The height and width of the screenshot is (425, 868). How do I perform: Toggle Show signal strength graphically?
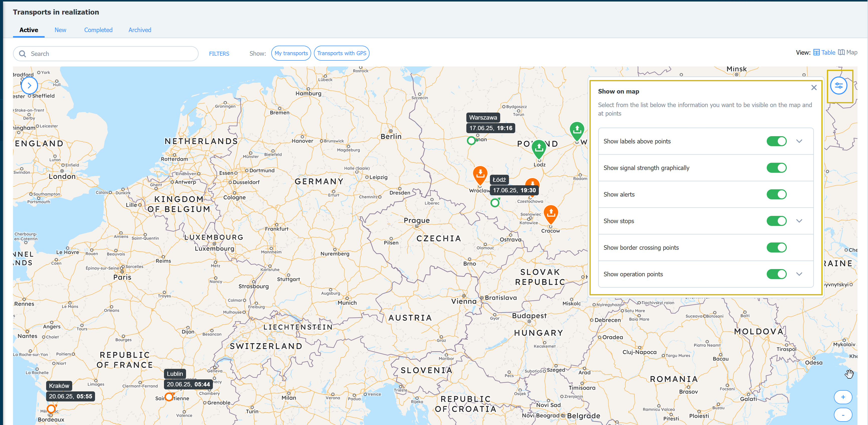(x=776, y=168)
